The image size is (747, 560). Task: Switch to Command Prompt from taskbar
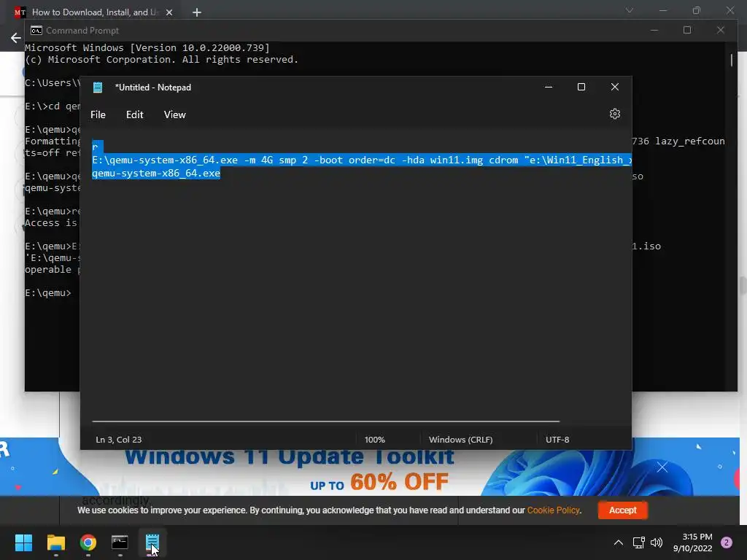(x=120, y=542)
